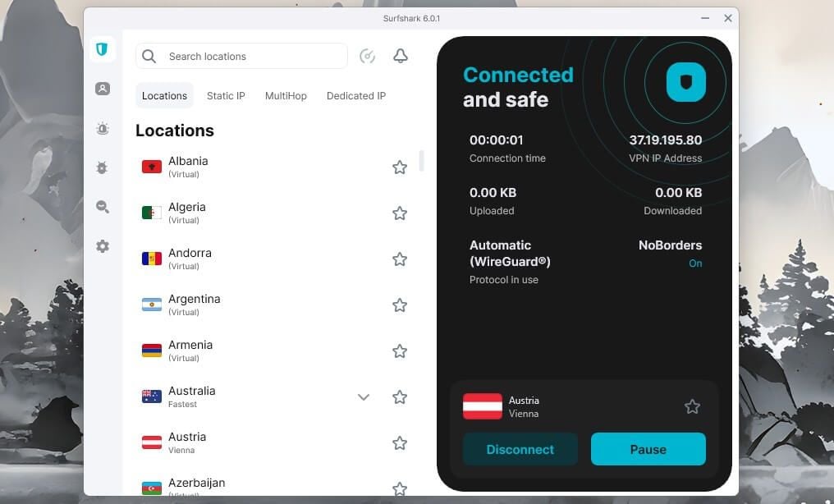The height and width of the screenshot is (504, 834).
Task: Switch to the Static IP tab
Action: [226, 96]
